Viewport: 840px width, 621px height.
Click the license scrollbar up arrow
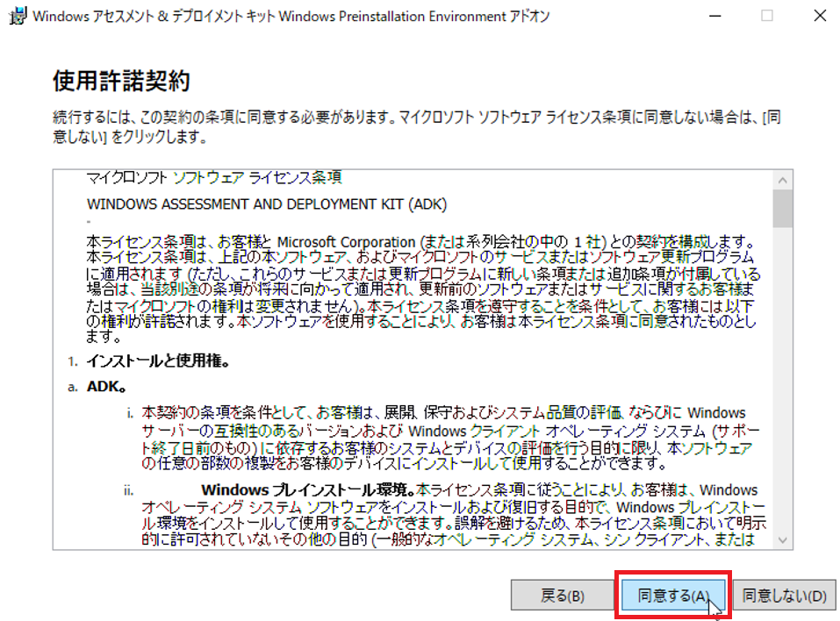click(783, 181)
